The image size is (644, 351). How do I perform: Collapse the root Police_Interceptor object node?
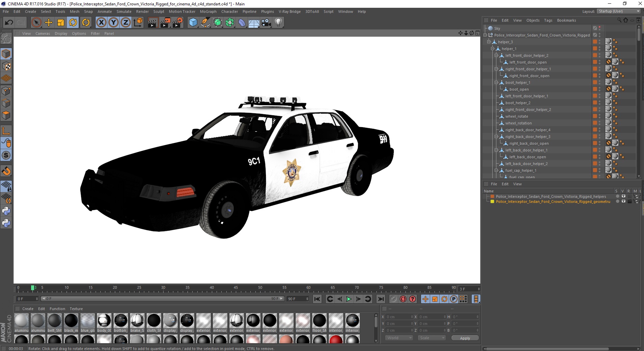tap(485, 35)
